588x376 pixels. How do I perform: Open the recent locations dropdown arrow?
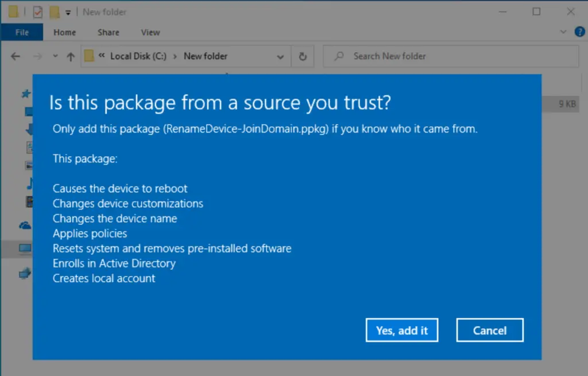[x=55, y=56]
